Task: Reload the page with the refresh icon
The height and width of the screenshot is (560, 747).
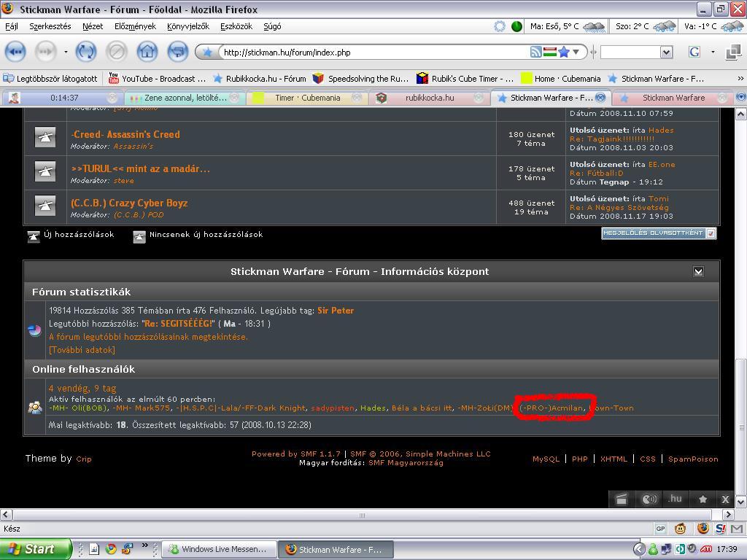Action: 86,52
